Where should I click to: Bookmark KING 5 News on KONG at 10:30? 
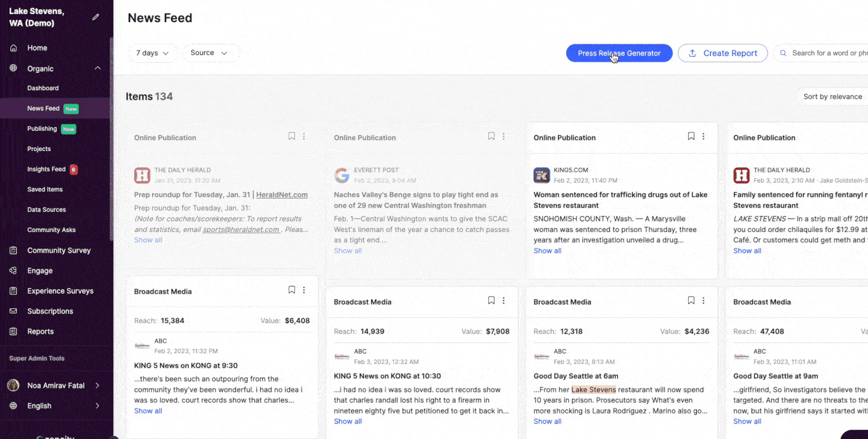491,301
